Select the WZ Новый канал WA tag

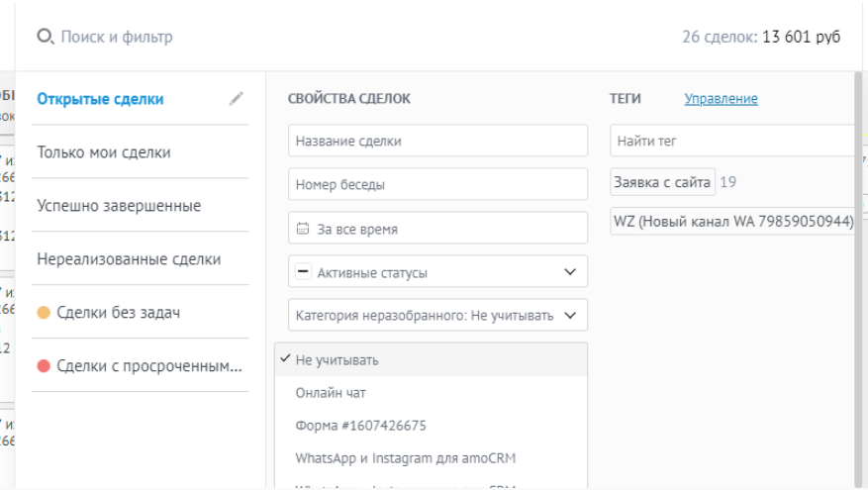point(732,222)
